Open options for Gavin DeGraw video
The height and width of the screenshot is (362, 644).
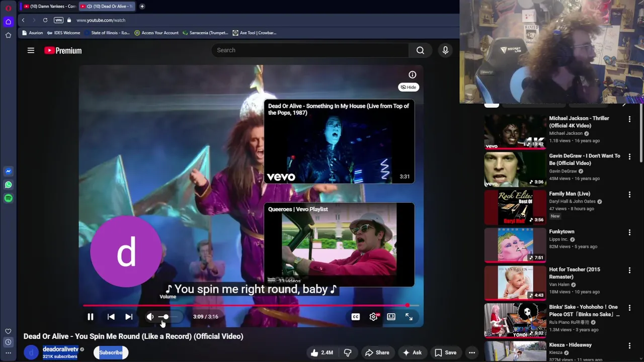629,157
